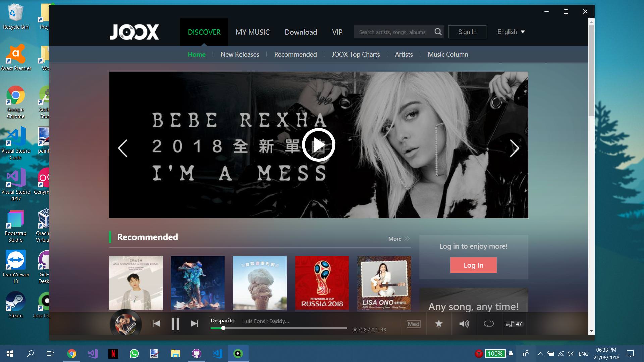Skip to previous track
644x362 pixels.
pyautogui.click(x=156, y=324)
